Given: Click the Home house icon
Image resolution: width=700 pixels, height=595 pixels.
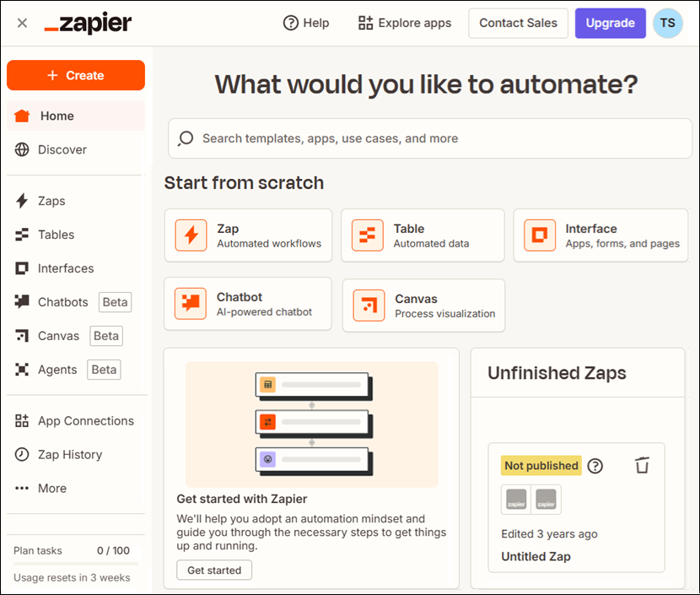Looking at the screenshot, I should click(22, 116).
